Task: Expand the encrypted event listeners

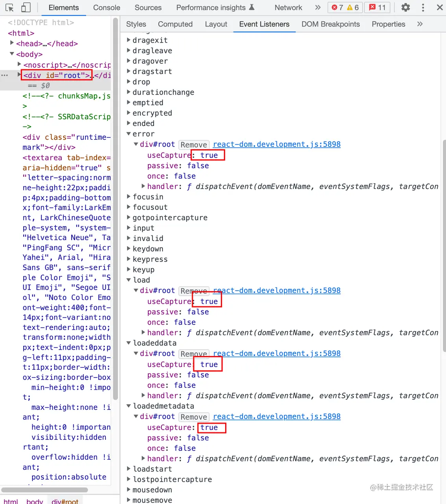Action: [129, 113]
